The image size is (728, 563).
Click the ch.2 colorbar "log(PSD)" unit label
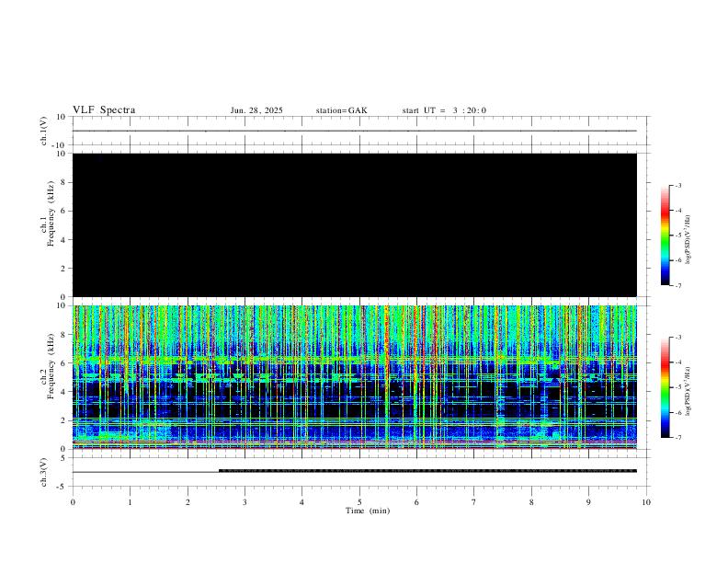(x=688, y=391)
